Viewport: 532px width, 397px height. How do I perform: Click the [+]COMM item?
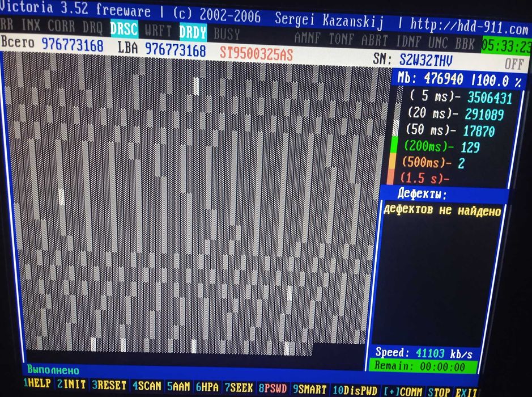tap(403, 391)
